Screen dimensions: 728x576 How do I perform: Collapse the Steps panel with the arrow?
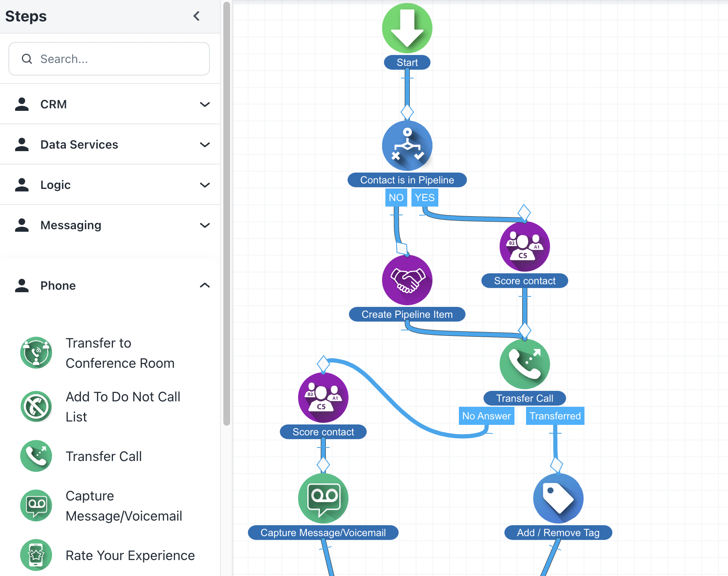coord(196,16)
